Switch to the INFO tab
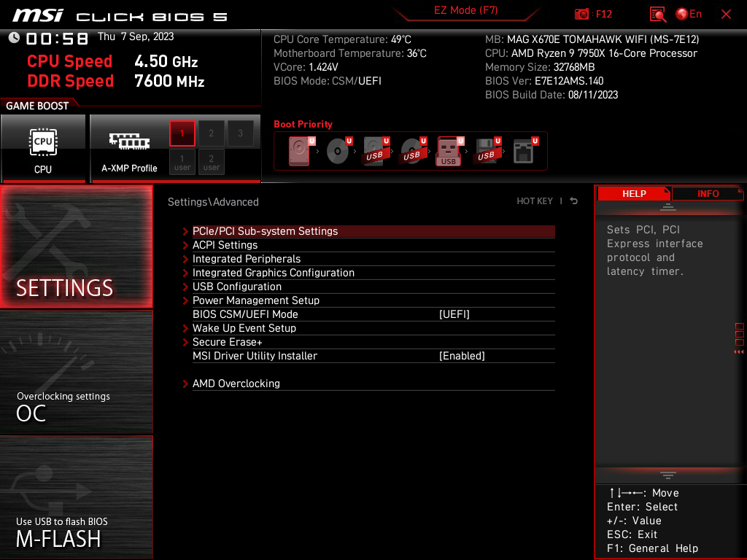 click(708, 194)
